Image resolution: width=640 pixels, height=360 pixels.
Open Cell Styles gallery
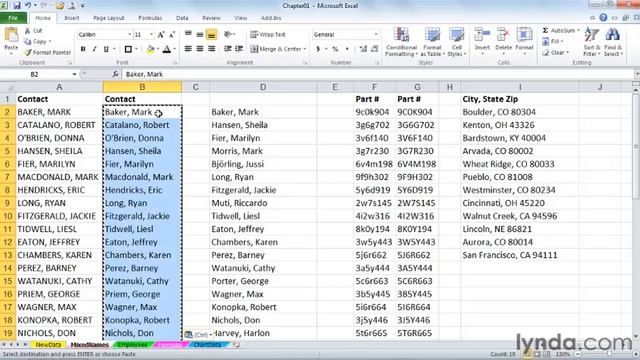(457, 42)
